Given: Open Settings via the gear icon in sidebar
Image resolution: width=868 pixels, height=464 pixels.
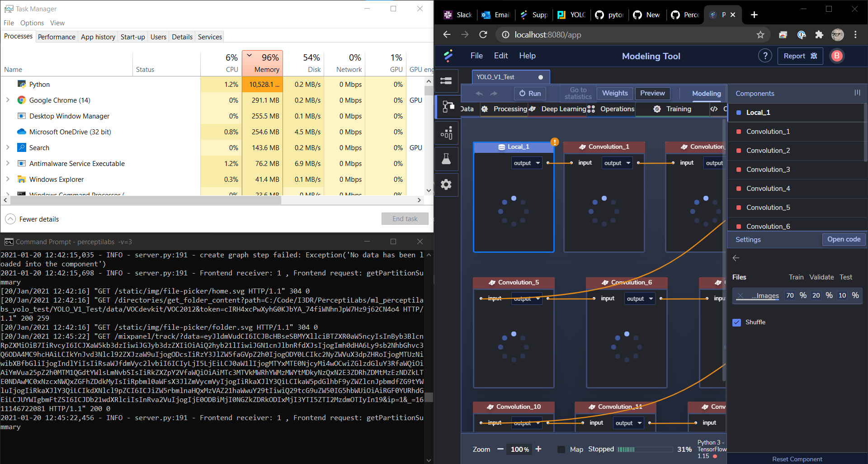Looking at the screenshot, I should 446,185.
